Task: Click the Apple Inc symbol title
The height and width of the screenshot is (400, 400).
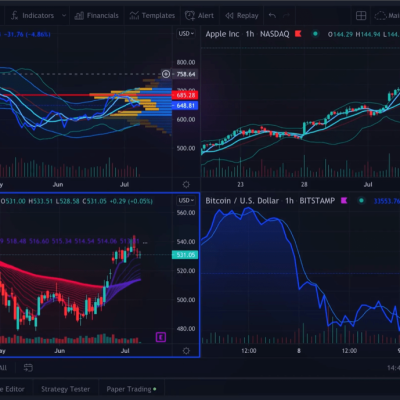Action: pyautogui.click(x=222, y=34)
